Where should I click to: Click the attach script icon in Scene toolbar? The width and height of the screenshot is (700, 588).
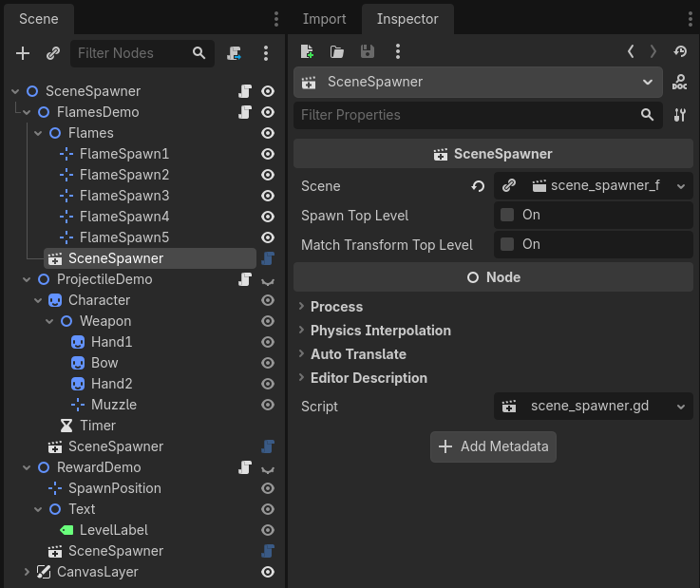tap(234, 53)
